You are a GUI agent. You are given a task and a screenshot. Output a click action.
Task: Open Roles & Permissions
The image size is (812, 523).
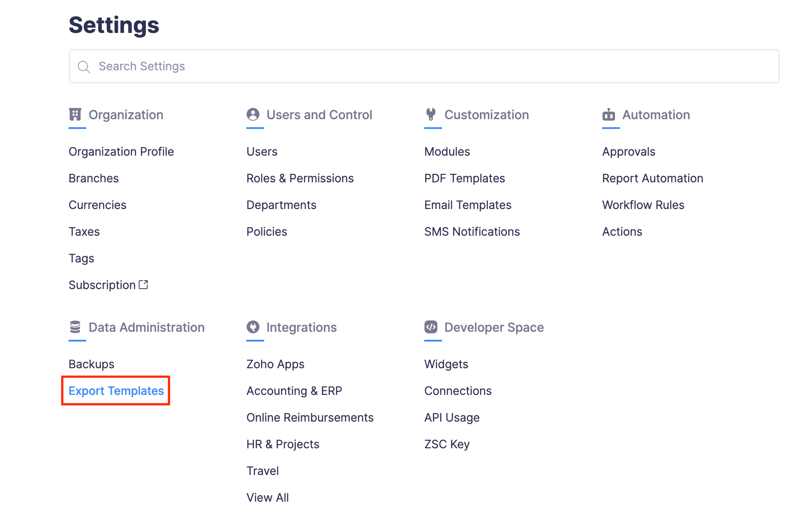pos(300,178)
